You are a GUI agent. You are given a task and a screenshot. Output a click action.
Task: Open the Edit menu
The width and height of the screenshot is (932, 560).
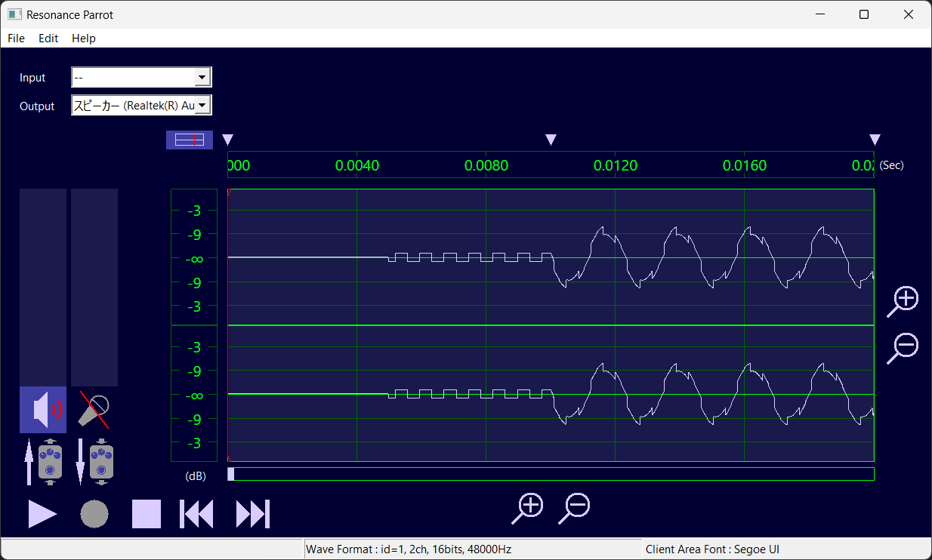[48, 38]
